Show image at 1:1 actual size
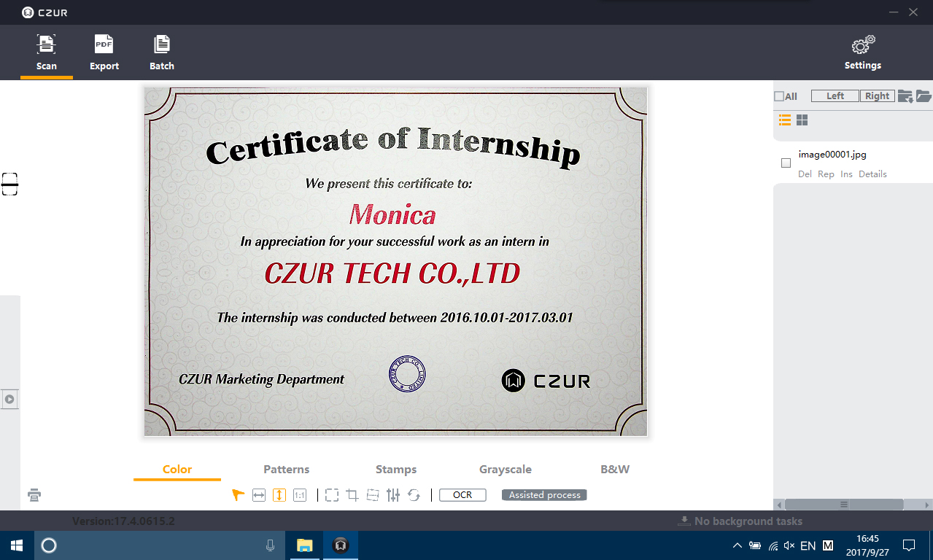933x560 pixels. pos(300,495)
